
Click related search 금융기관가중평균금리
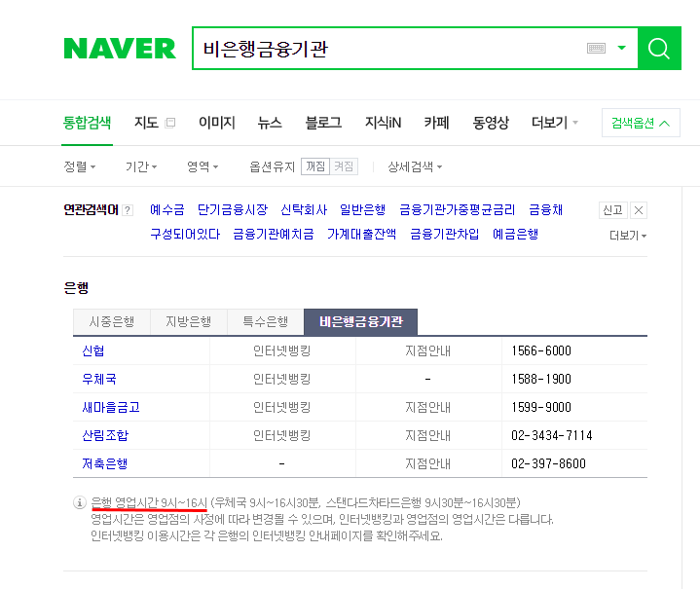coord(457,209)
